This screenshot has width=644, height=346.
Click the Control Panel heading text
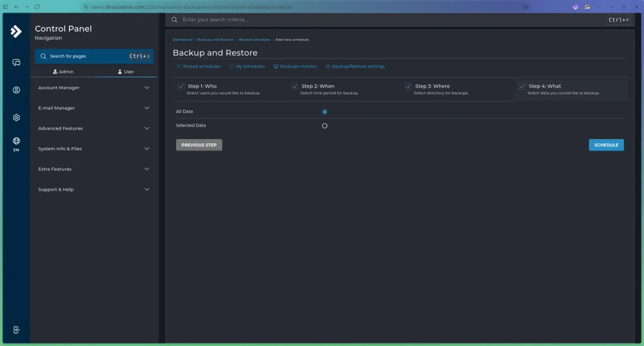coord(64,29)
